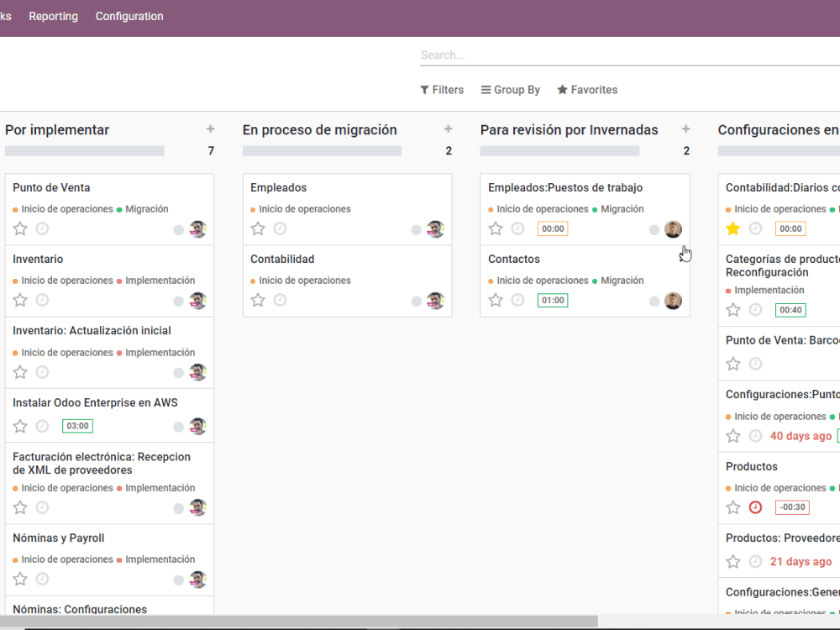Open the Nóminas: Configuraciones task
Image resolution: width=840 pixels, height=630 pixels.
80,609
